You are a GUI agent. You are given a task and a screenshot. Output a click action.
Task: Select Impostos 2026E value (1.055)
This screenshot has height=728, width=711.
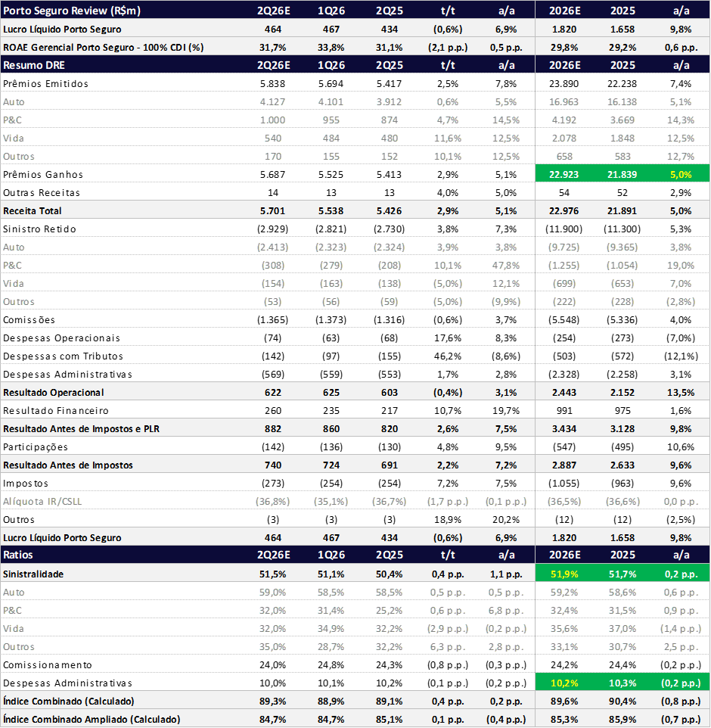[x=564, y=484]
